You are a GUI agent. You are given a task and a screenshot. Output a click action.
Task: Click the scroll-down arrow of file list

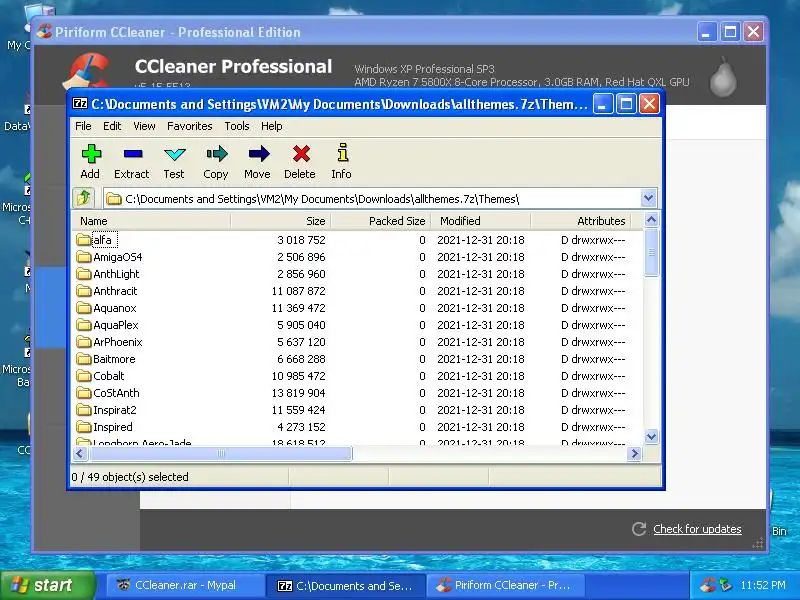(651, 436)
